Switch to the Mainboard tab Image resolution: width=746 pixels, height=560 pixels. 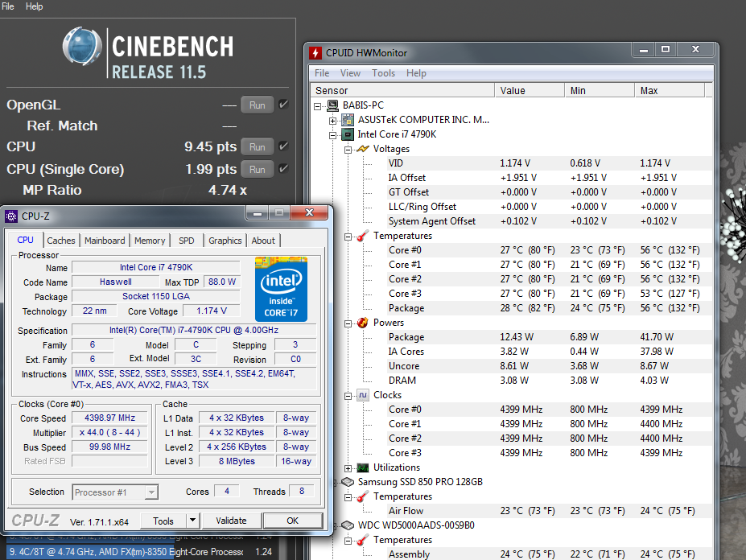coord(105,241)
